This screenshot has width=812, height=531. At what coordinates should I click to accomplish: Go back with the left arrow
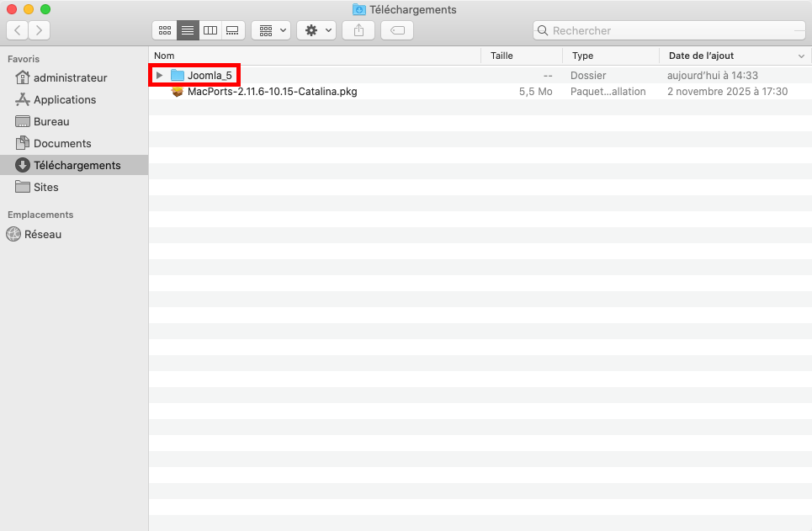(x=18, y=30)
